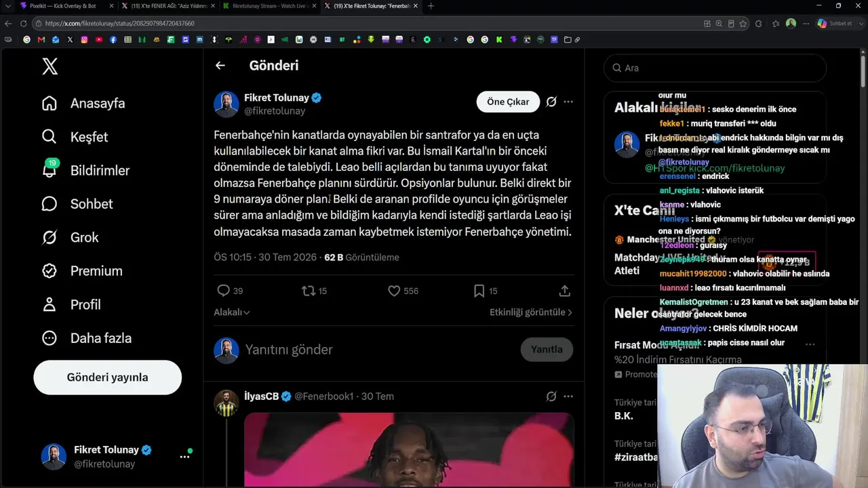Click Gönderi yayınla button
868x488 pixels.
click(107, 378)
